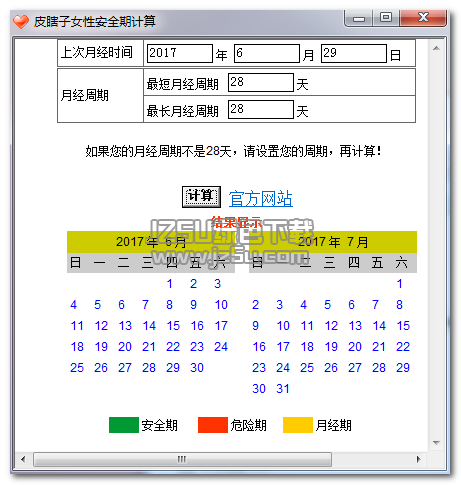Viewport: 461px width, 485px height.
Task: Select June 1 in the calendar
Action: pyautogui.click(x=170, y=284)
